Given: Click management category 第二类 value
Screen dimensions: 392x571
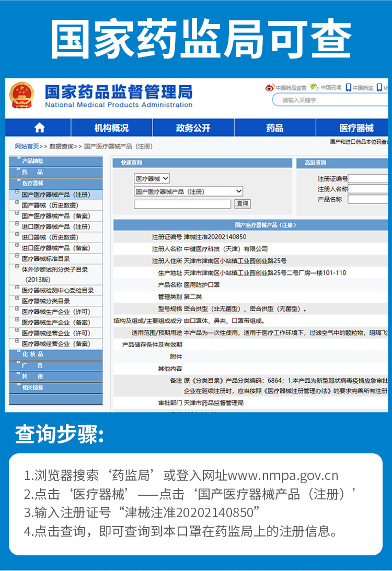Looking at the screenshot, I should pyautogui.click(x=193, y=297).
